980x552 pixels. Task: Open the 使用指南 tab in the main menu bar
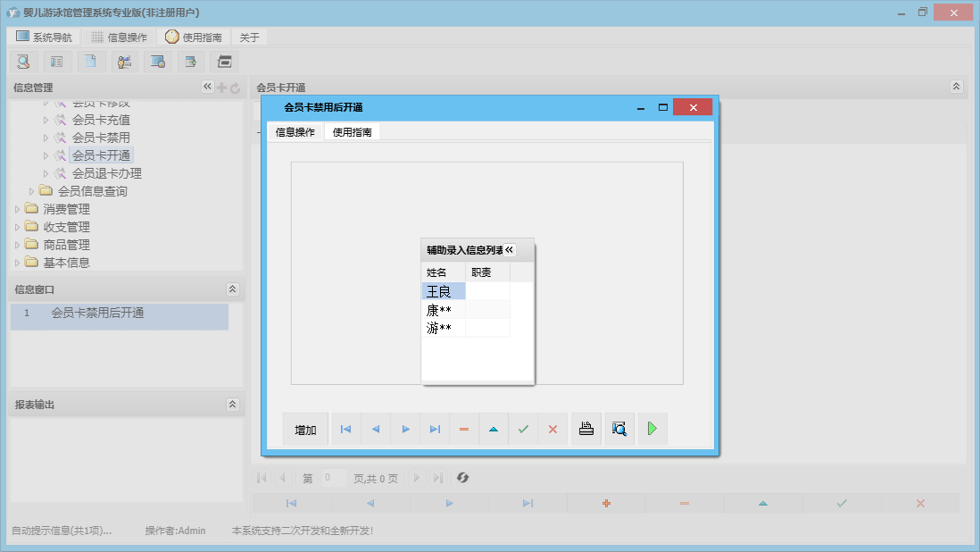click(x=194, y=37)
